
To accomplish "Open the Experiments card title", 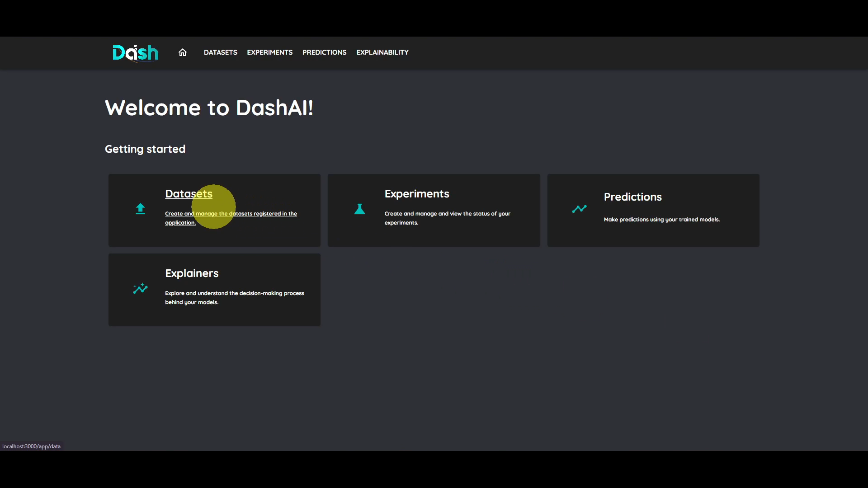I will pos(417,194).
